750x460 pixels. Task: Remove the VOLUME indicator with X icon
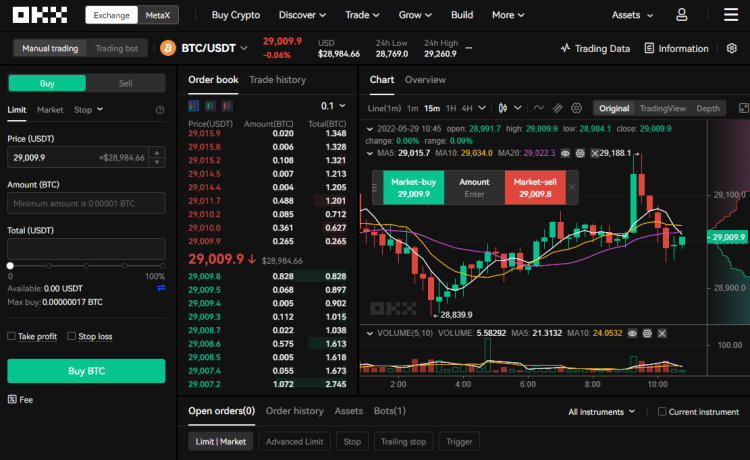(662, 333)
